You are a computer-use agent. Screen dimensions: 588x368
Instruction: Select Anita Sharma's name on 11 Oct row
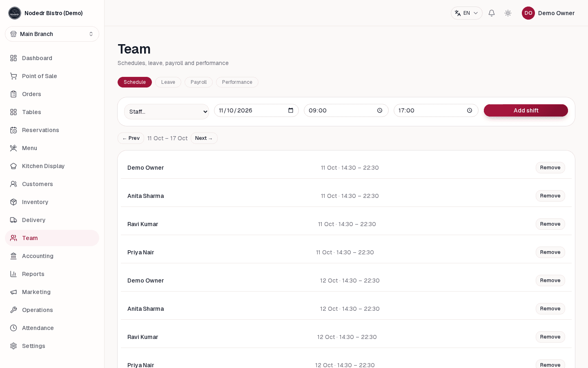pos(146,196)
